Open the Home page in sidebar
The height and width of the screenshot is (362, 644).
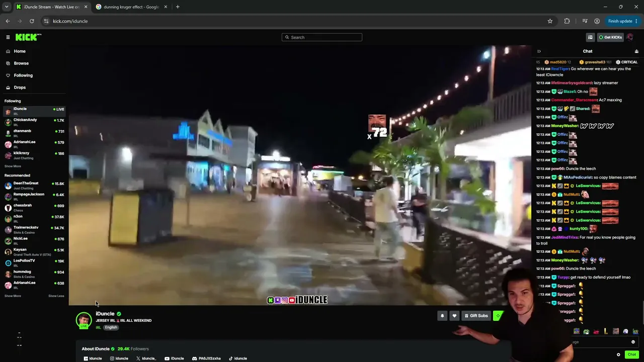click(20, 51)
